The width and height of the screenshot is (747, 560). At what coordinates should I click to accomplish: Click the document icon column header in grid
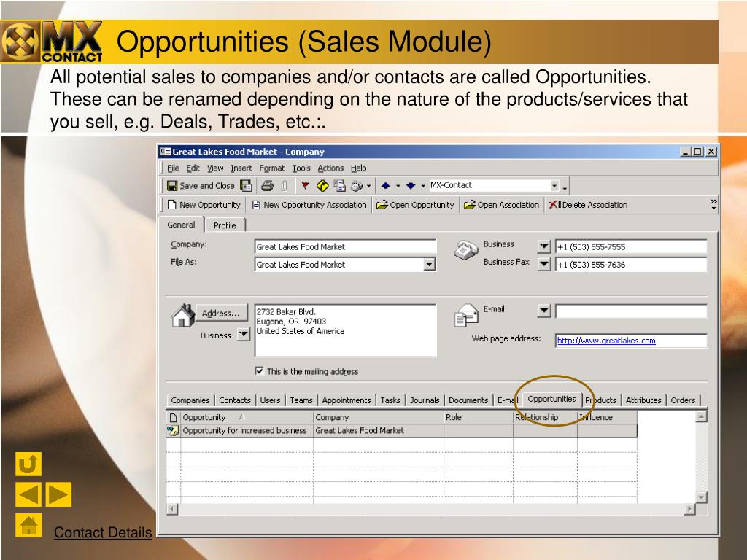coord(173,417)
